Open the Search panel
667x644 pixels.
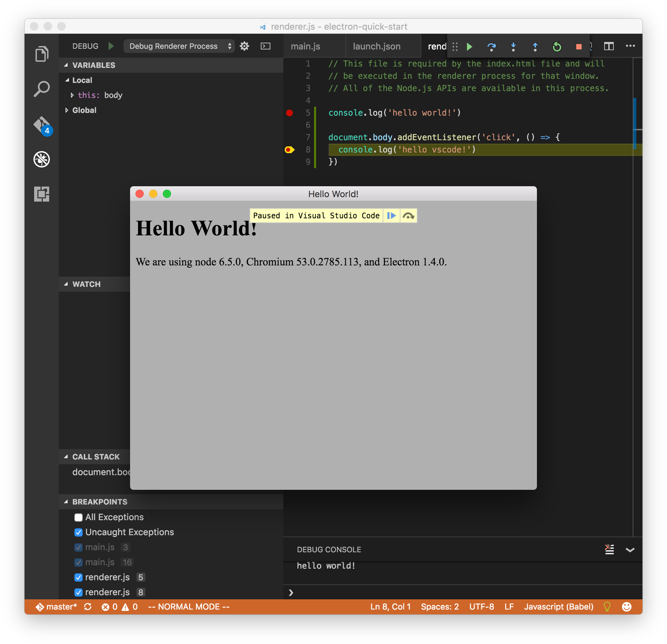pos(42,88)
